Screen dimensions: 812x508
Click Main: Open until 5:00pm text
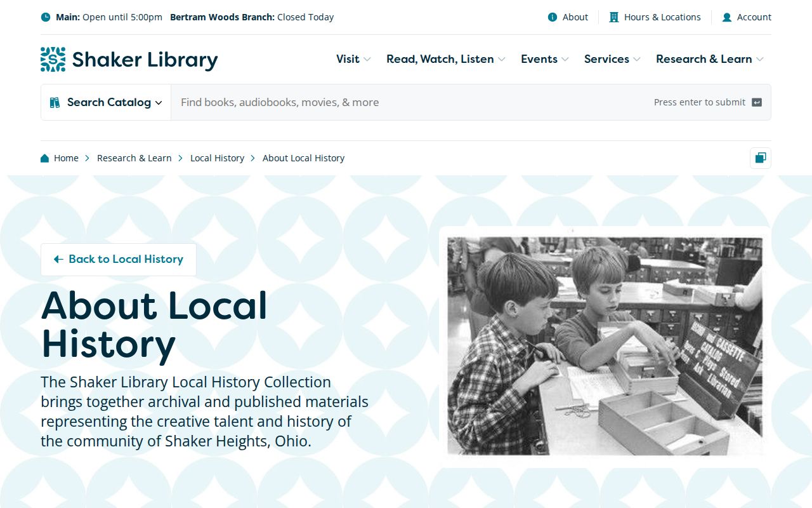point(109,17)
